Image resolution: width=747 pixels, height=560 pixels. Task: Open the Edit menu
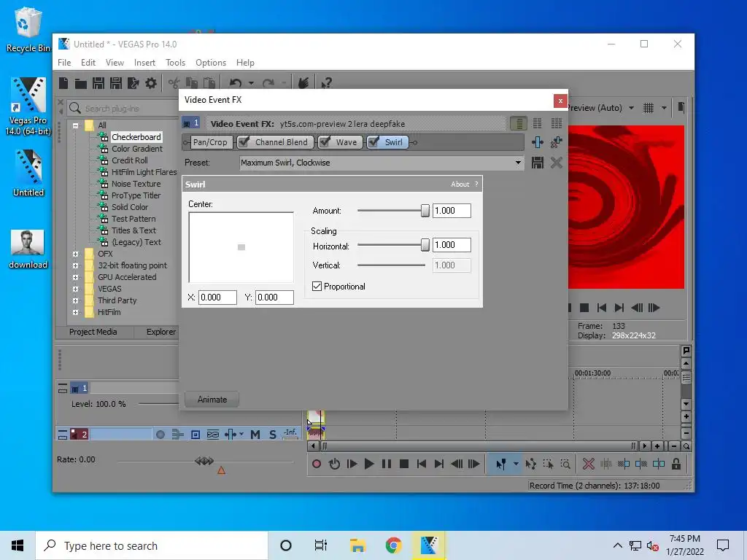[88, 63]
